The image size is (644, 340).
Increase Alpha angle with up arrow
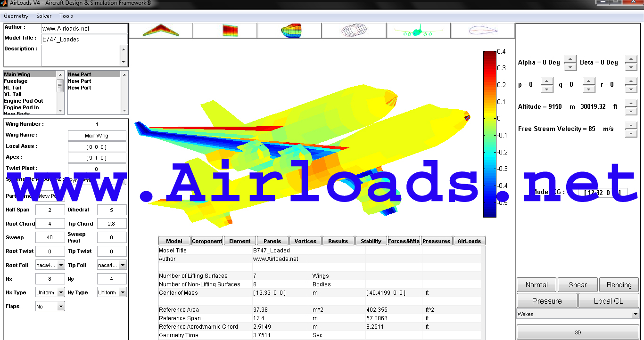(570, 59)
